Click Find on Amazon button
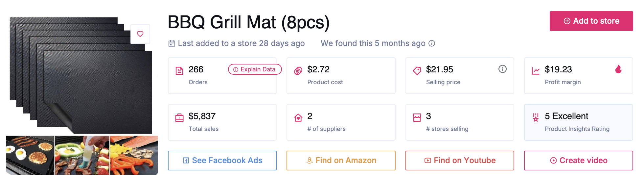The height and width of the screenshot is (175, 644). click(x=341, y=161)
